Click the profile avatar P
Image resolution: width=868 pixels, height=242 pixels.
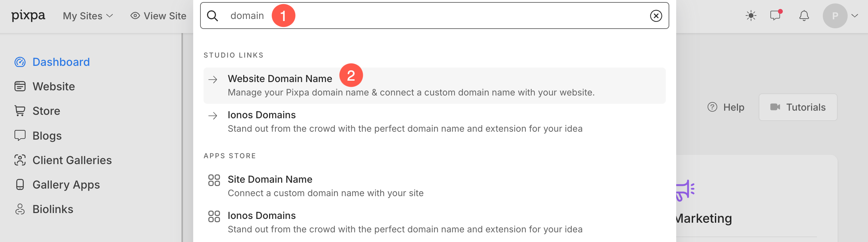pyautogui.click(x=835, y=16)
